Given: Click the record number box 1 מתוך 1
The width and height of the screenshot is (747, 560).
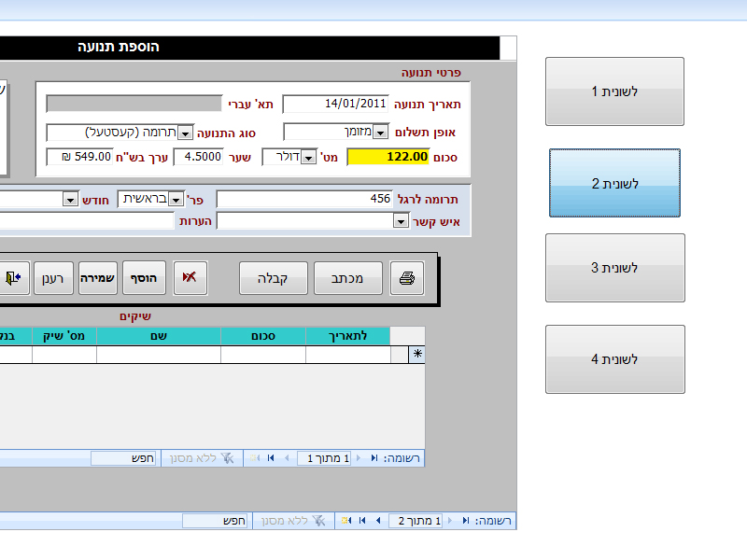Looking at the screenshot, I should pos(324,458).
